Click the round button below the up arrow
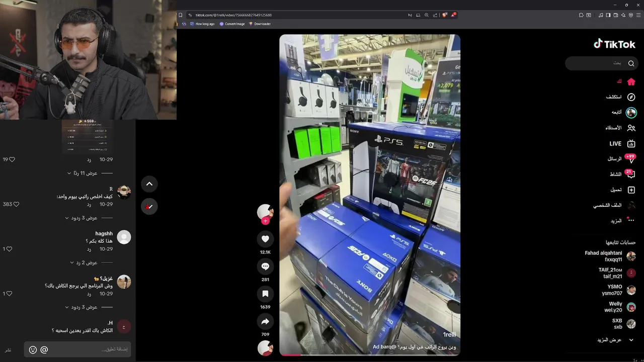Image resolution: width=644 pixels, height=362 pixels. point(149,207)
